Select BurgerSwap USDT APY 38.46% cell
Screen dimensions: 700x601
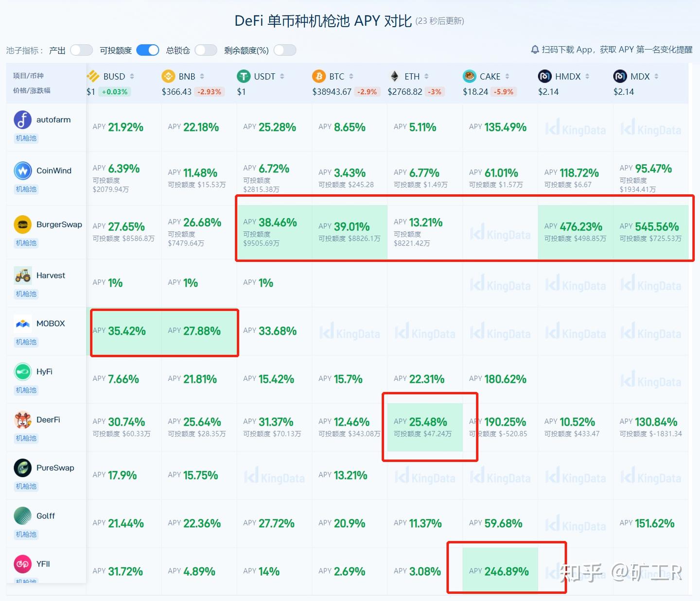click(274, 232)
